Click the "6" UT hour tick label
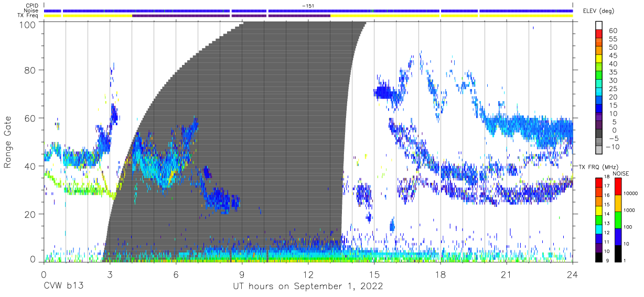644x297 pixels. tap(176, 274)
